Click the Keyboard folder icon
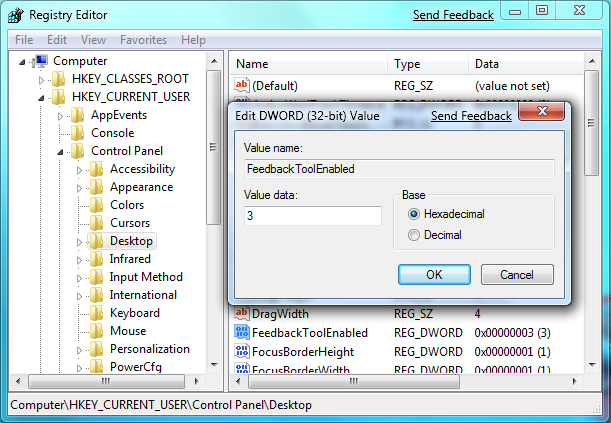Image resolution: width=611 pixels, height=423 pixels. pyautogui.click(x=96, y=313)
